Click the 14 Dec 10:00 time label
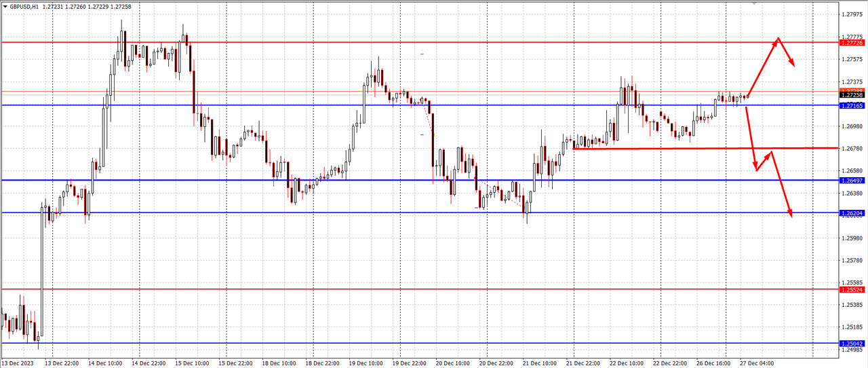868x368 pixels. pyautogui.click(x=105, y=363)
